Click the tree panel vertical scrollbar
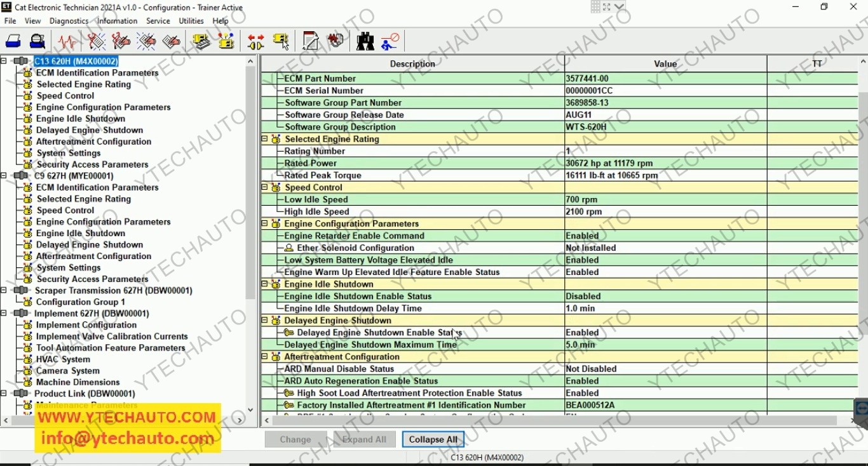The width and height of the screenshot is (868, 466). click(250, 235)
